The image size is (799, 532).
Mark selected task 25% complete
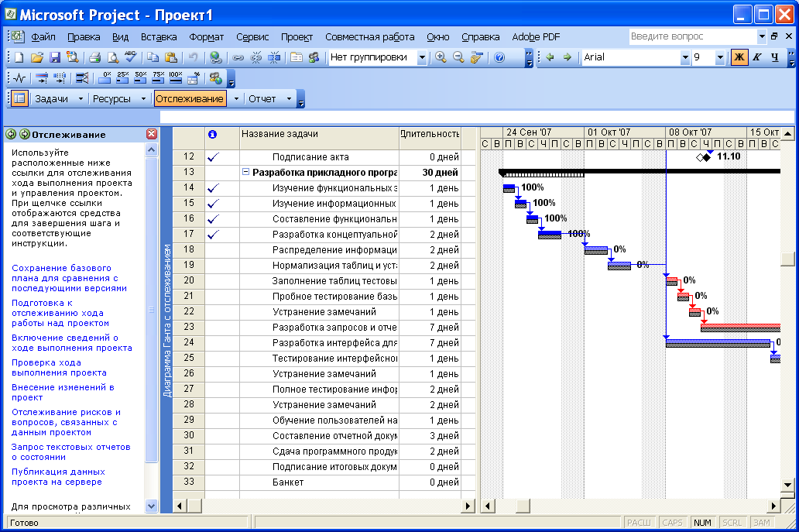(123, 78)
